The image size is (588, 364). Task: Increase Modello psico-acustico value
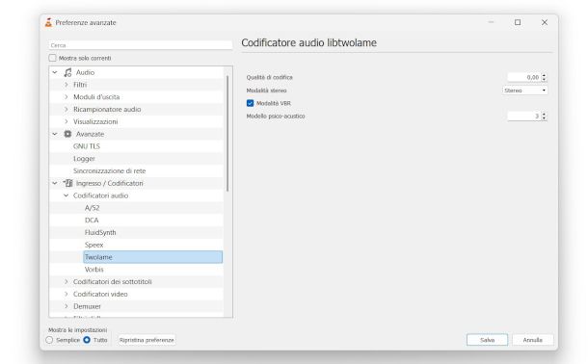click(544, 114)
